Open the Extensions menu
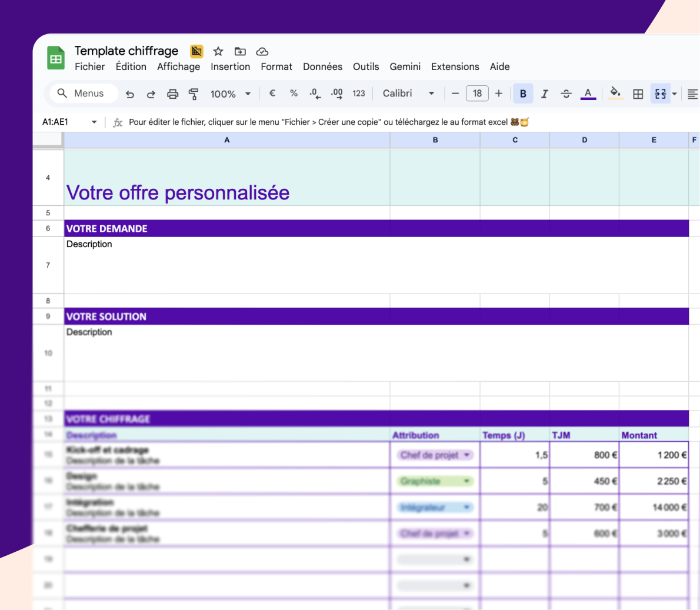Screen dimensions: 700x610 (455, 66)
